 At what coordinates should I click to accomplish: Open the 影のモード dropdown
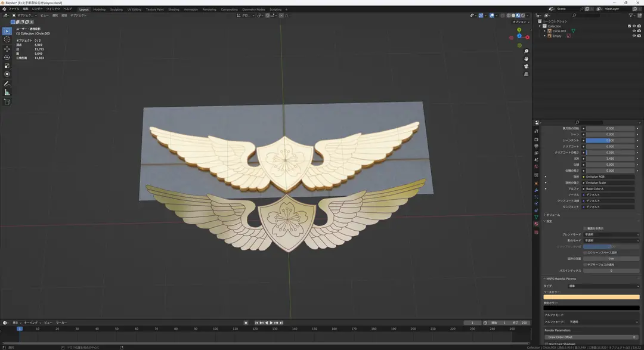(x=611, y=241)
